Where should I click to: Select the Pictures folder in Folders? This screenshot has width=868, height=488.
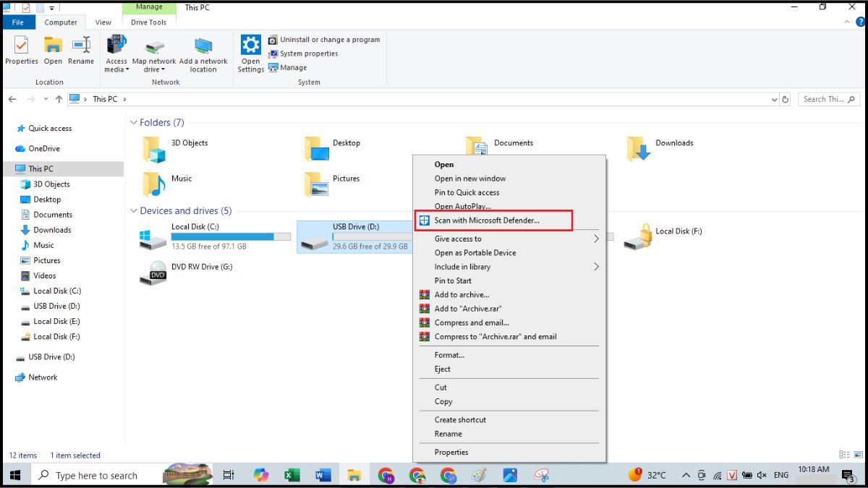[333, 184]
